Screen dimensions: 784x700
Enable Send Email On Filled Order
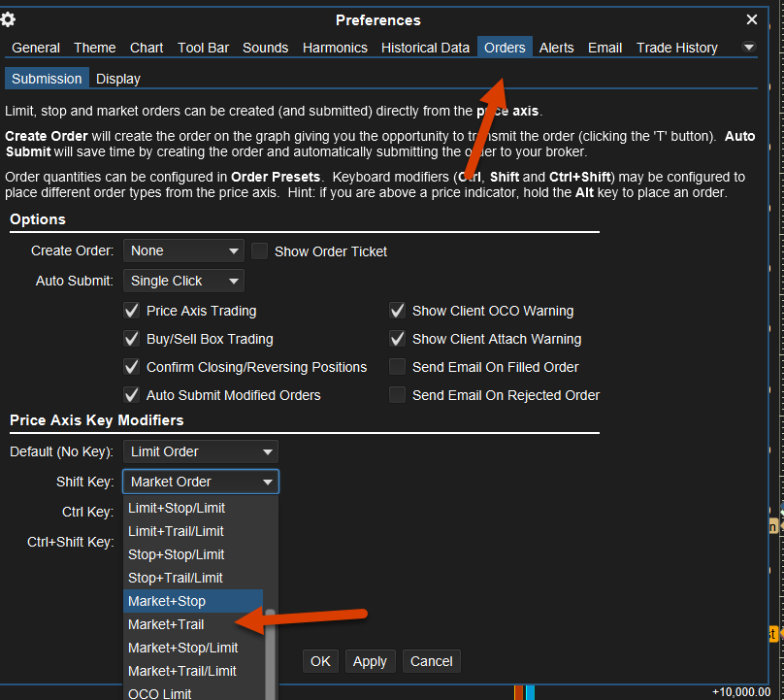(x=397, y=367)
